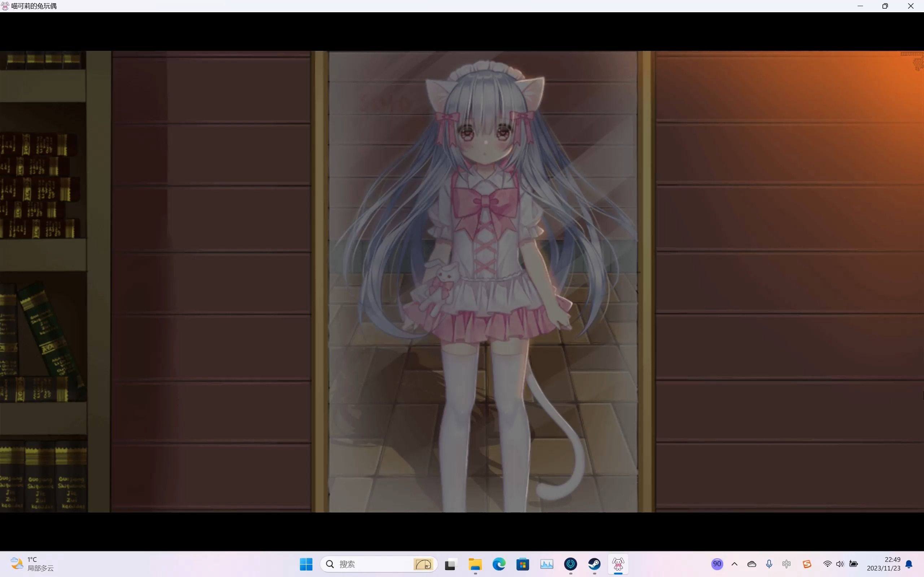The width and height of the screenshot is (924, 577).
Task: Open the volume speaker control
Action: tap(840, 564)
